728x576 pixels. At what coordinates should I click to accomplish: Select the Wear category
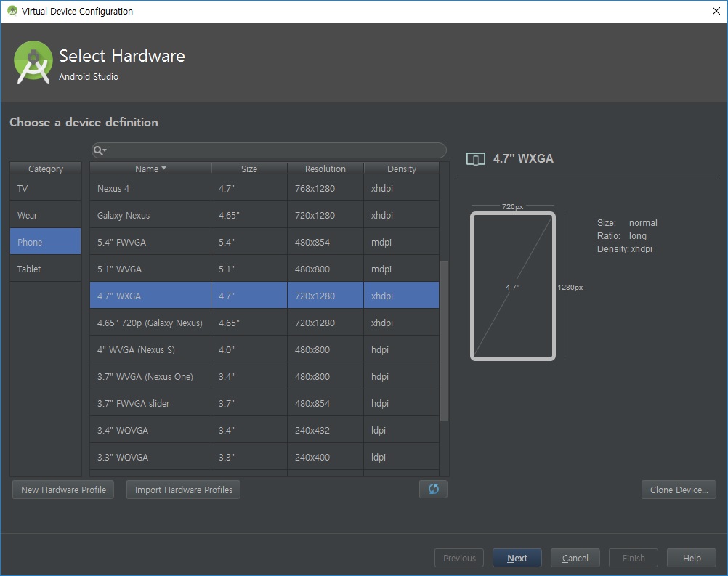tap(46, 215)
